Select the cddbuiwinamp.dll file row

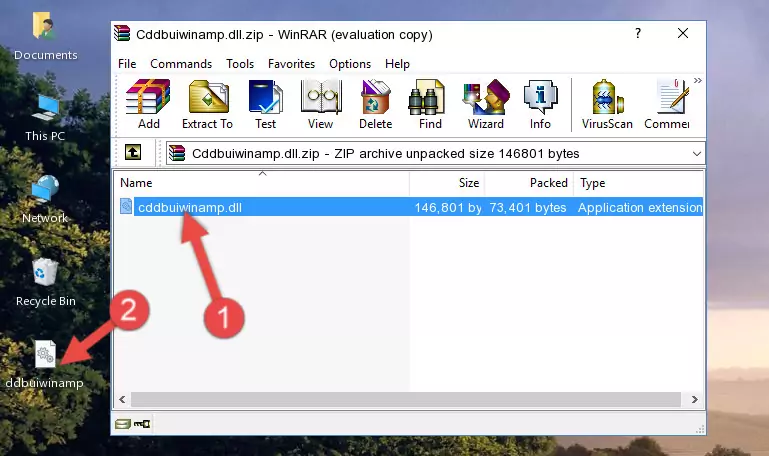[410, 207]
